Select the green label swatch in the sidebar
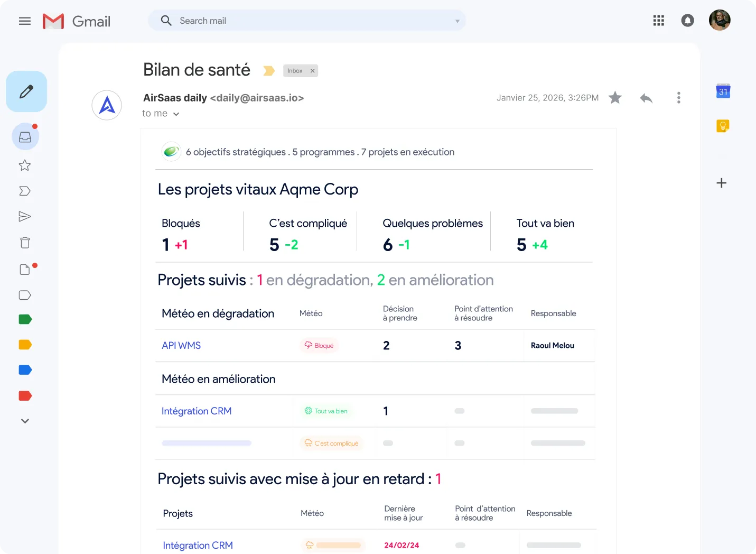 [24, 319]
